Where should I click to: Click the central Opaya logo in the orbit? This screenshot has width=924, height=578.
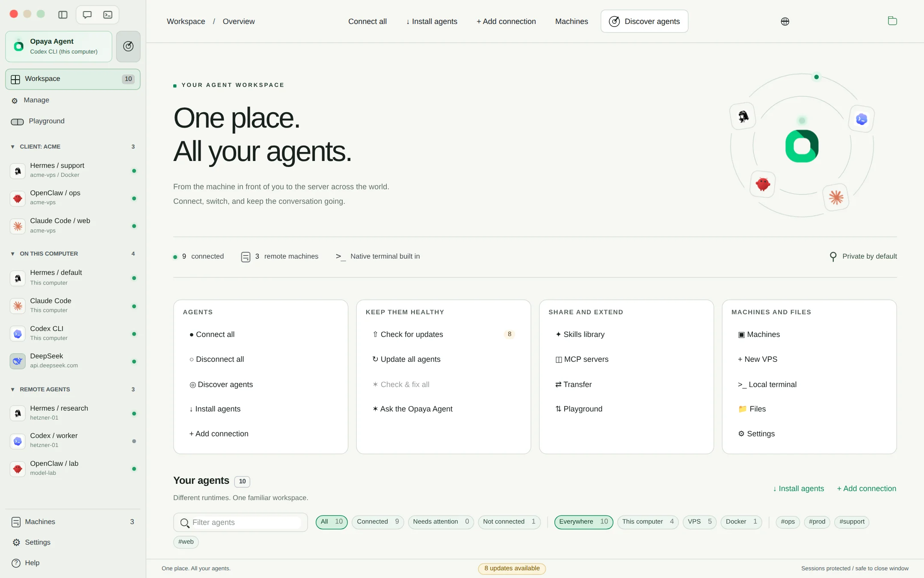(802, 146)
